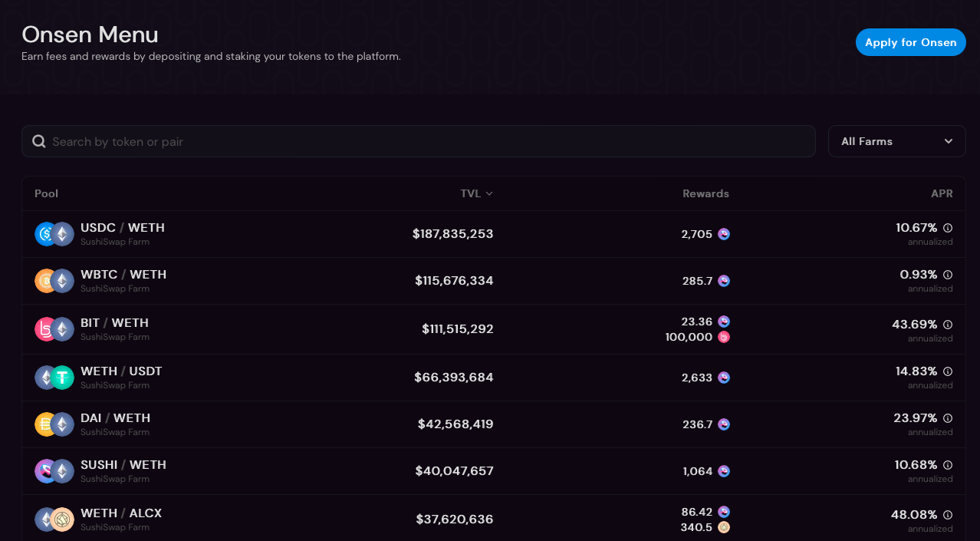Screen dimensions: 980x541
Task: Click the APR info icon next to 43.69%
Action: point(948,325)
